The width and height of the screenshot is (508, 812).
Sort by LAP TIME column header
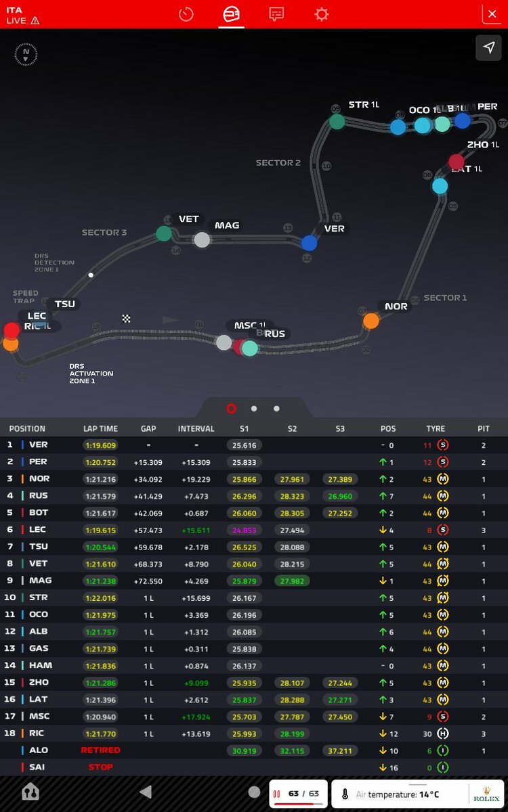click(100, 428)
